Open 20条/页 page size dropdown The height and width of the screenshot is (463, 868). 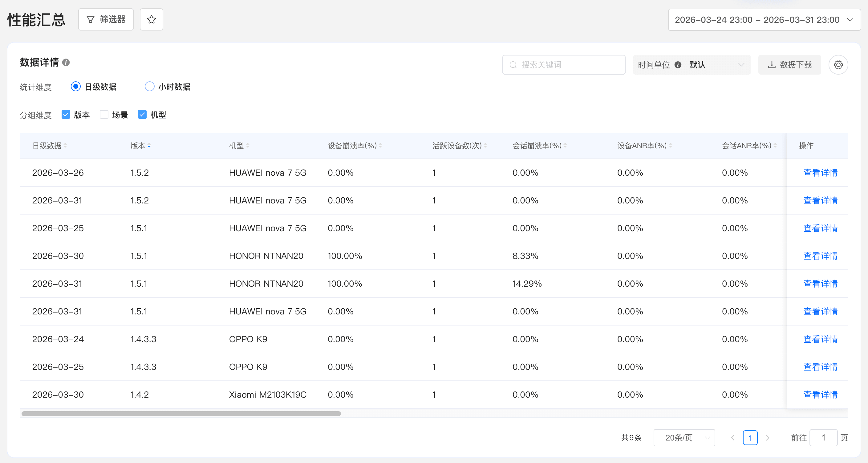point(684,438)
